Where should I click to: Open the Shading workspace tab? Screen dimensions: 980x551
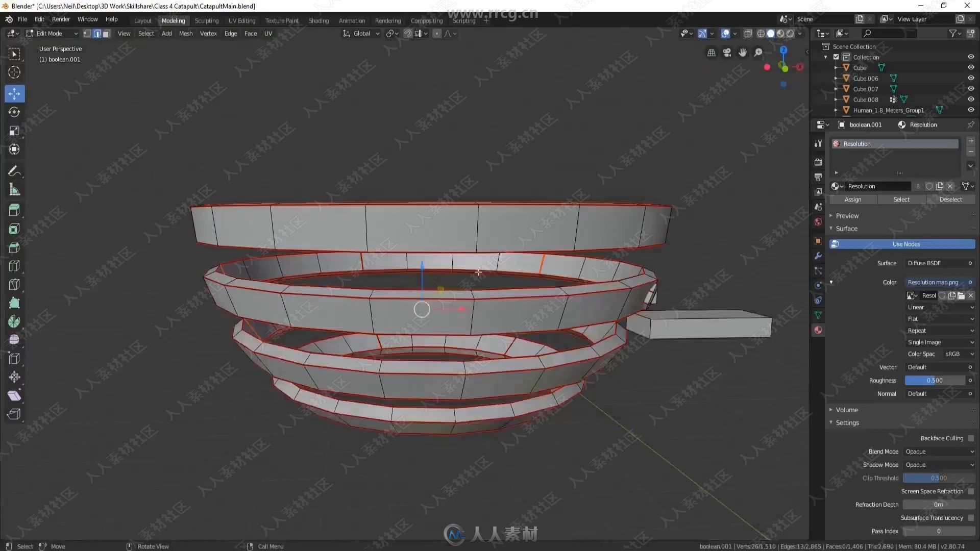[318, 20]
